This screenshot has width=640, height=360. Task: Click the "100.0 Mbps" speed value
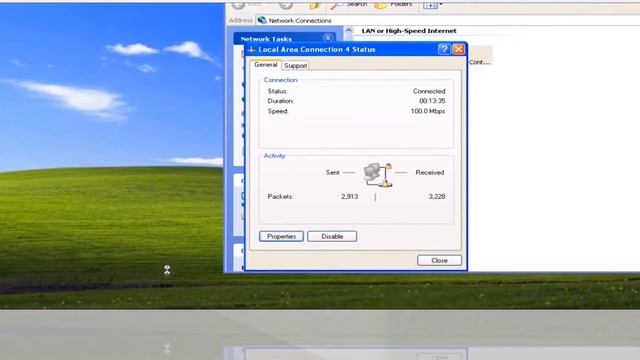428,111
